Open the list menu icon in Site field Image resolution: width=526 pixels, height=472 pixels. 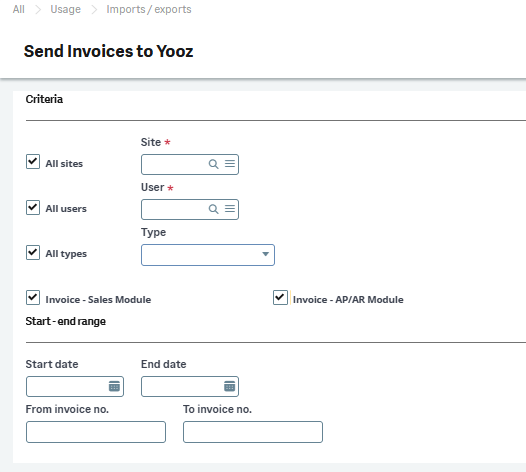[230, 164]
